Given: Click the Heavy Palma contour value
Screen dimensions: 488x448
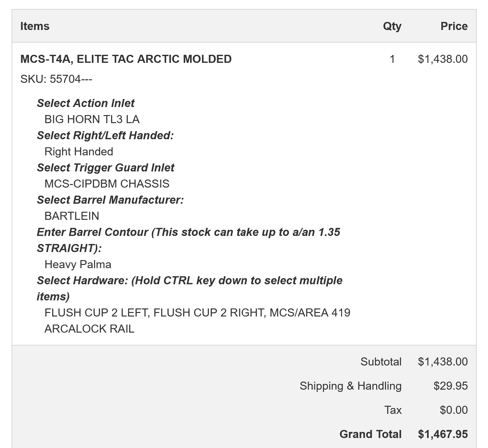Looking at the screenshot, I should click(x=78, y=264).
